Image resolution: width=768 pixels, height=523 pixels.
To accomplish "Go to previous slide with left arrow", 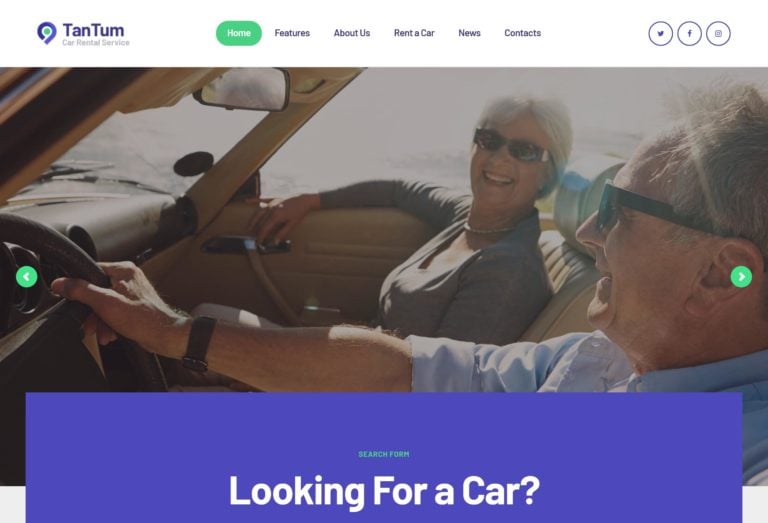I will pos(26,277).
